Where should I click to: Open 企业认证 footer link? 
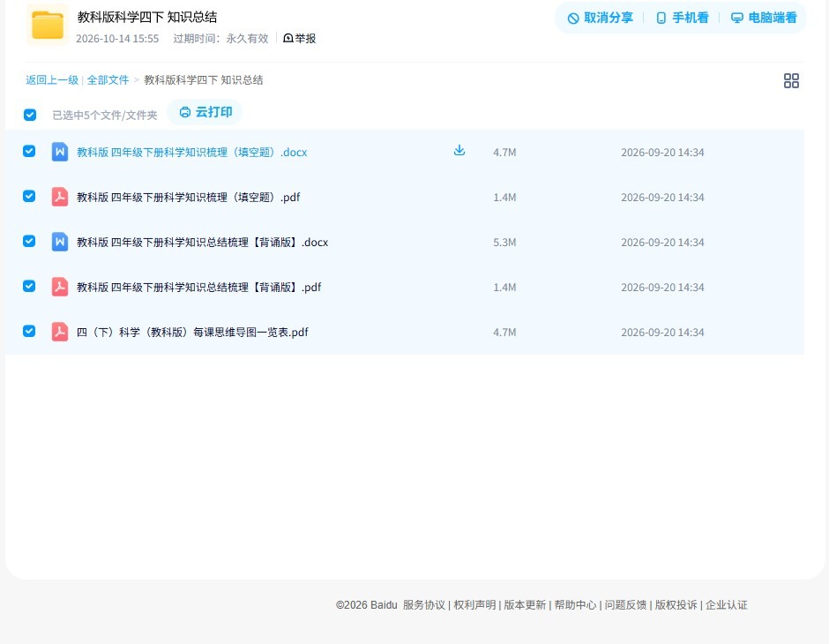[x=727, y=605]
